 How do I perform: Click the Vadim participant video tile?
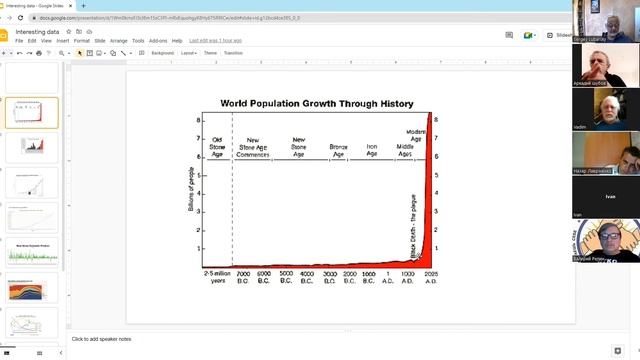(x=606, y=109)
